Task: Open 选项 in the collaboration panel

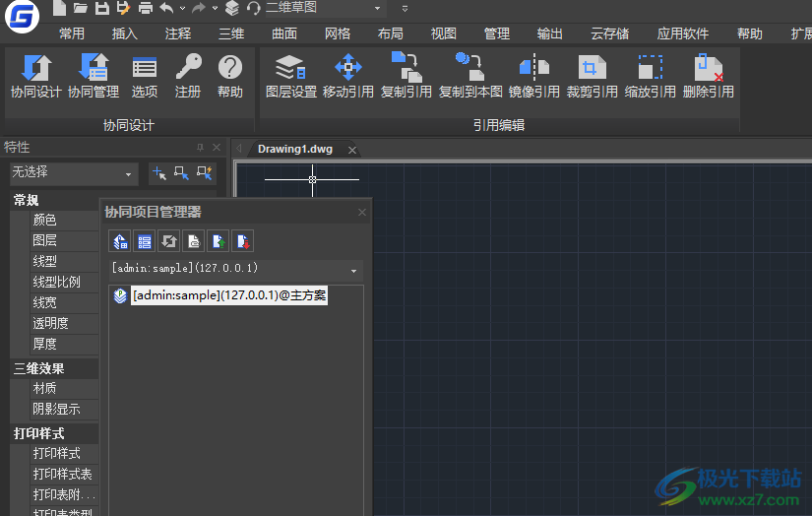Action: click(145, 77)
